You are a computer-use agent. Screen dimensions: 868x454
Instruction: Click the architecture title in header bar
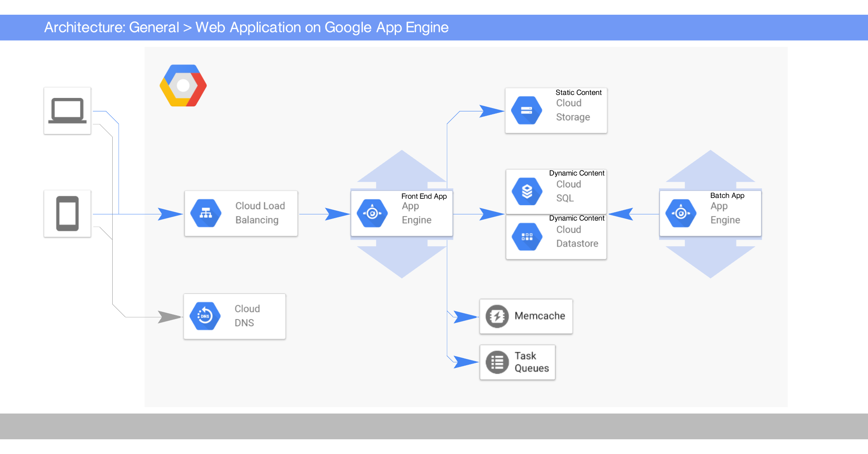pyautogui.click(x=246, y=28)
